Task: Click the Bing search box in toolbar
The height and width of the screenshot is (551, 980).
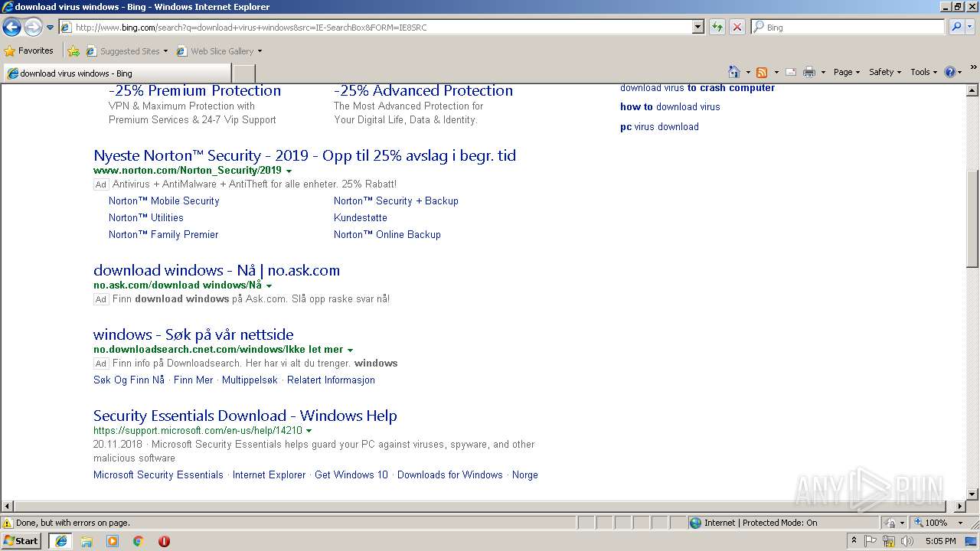Action: tap(847, 28)
